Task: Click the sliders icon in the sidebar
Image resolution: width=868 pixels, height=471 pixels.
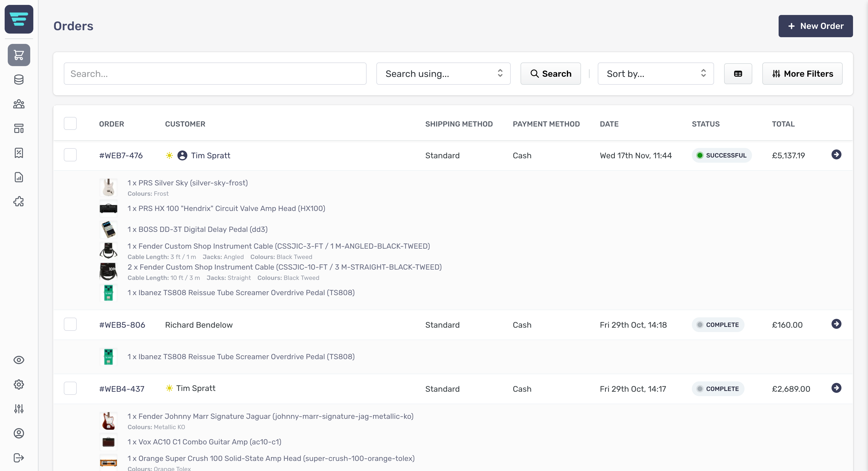Action: tap(19, 409)
